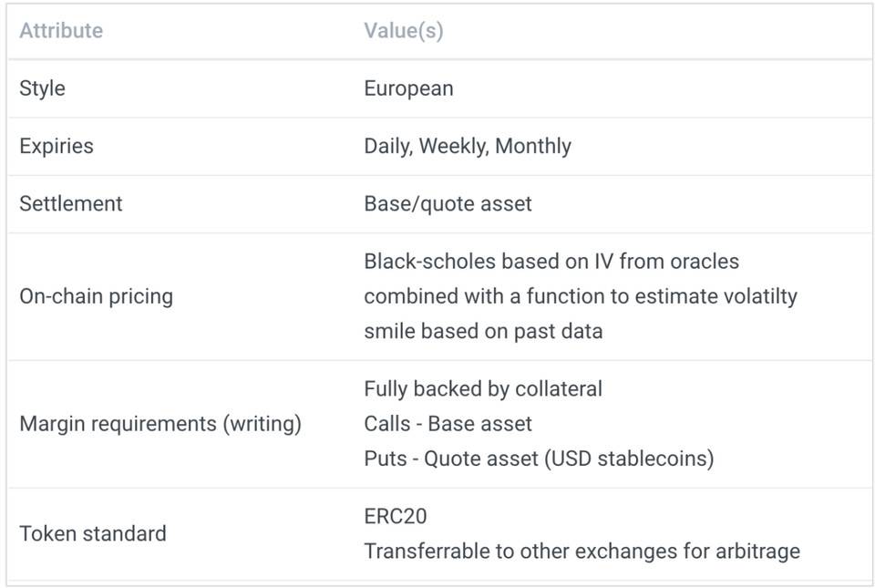Click the Fully backed by collateral text
Viewport: 875px width, 588px height.
point(483,389)
